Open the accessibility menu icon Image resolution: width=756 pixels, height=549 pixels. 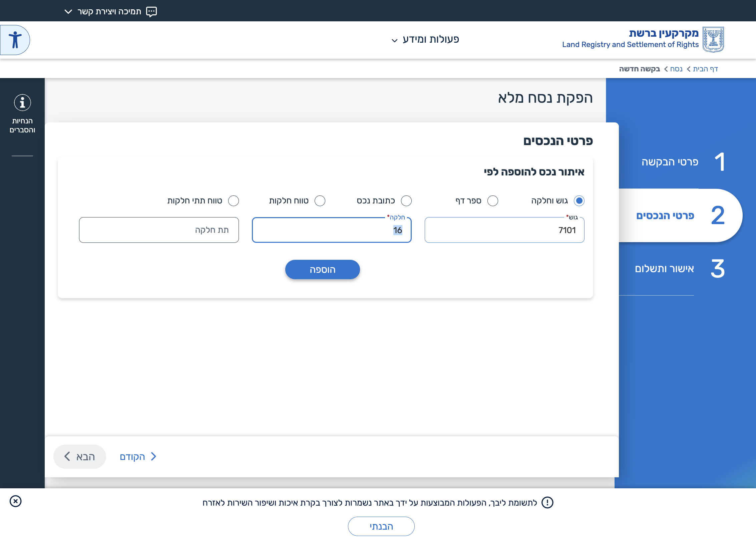click(x=15, y=40)
